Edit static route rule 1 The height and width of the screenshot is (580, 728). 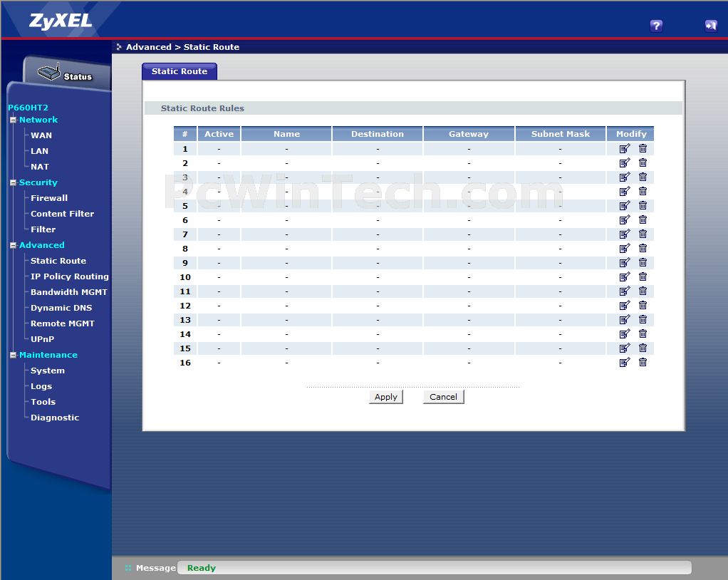pos(625,149)
